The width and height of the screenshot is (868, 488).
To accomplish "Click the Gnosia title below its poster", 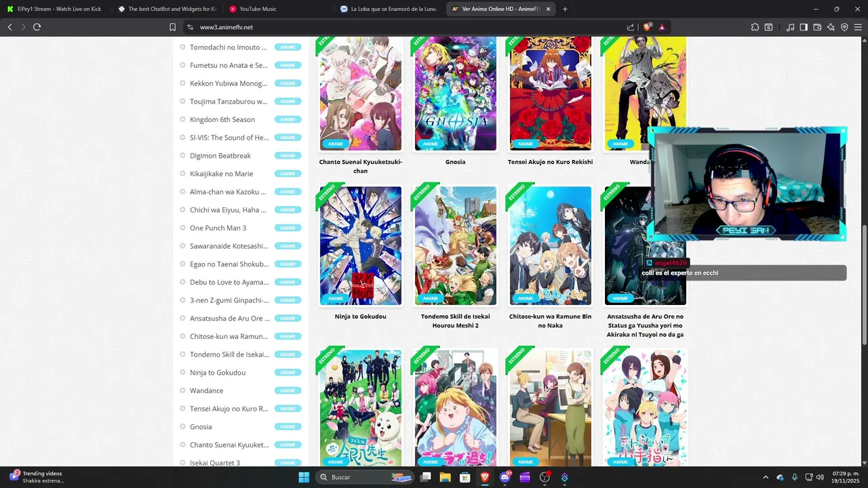I will click(456, 162).
